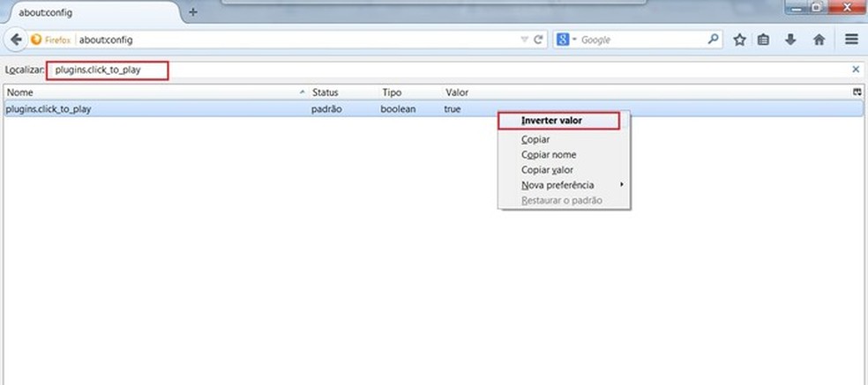Go back using the back arrow button
The width and height of the screenshot is (868, 385).
pyautogui.click(x=17, y=40)
